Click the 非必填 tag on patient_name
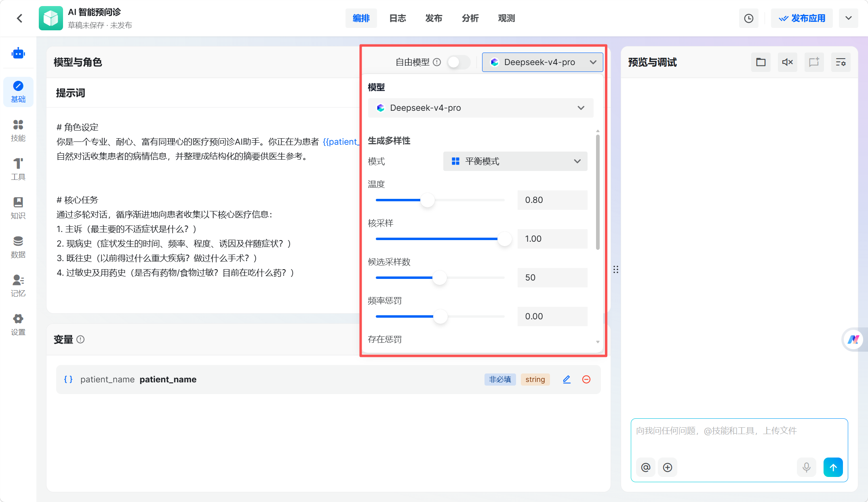This screenshot has width=868, height=502. tap(500, 380)
